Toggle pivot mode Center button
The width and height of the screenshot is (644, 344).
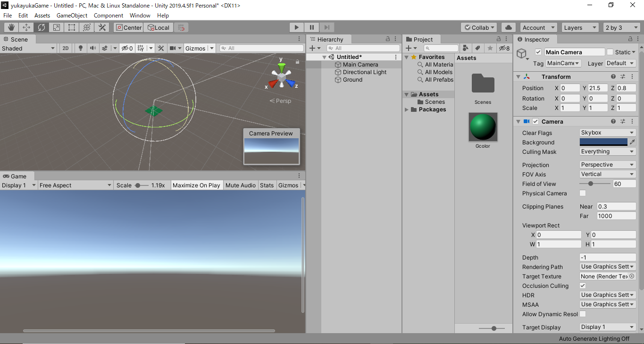128,27
